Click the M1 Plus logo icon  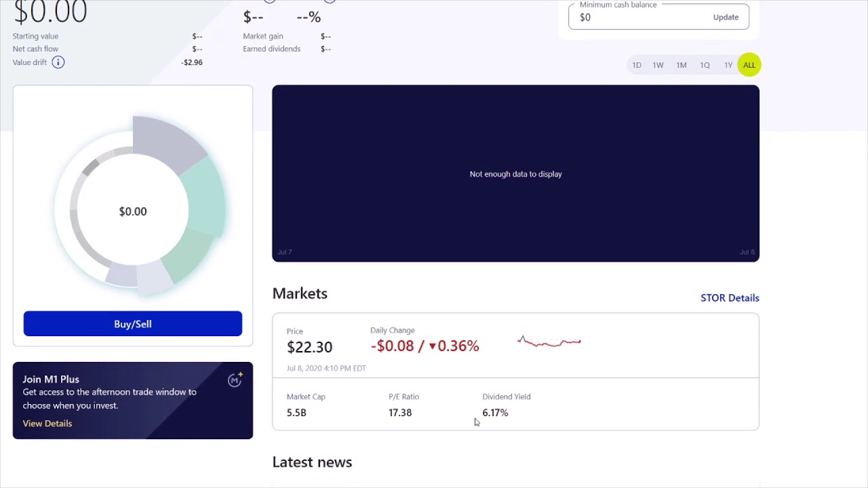(235, 380)
